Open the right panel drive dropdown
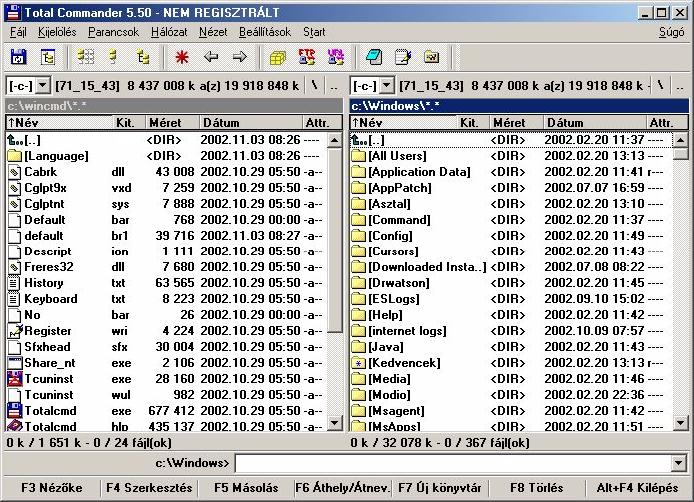The height and width of the screenshot is (502, 694). (x=386, y=85)
